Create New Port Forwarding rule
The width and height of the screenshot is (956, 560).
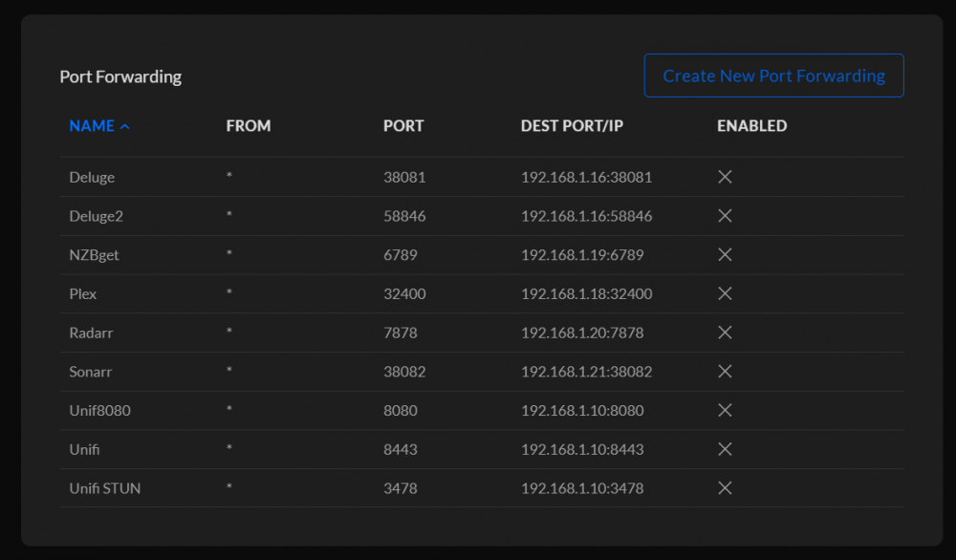point(773,75)
